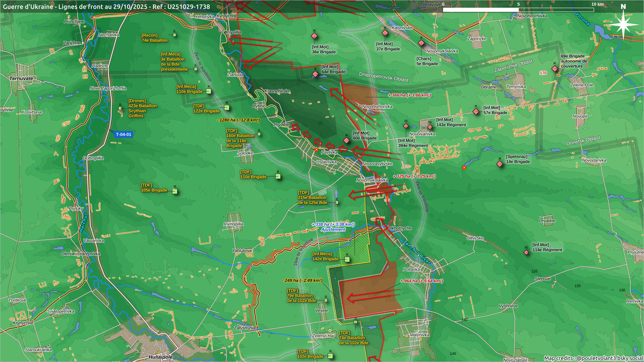This screenshot has width=644, height=362.
Task: Click the +964 ha area gain label
Action: 421,281
